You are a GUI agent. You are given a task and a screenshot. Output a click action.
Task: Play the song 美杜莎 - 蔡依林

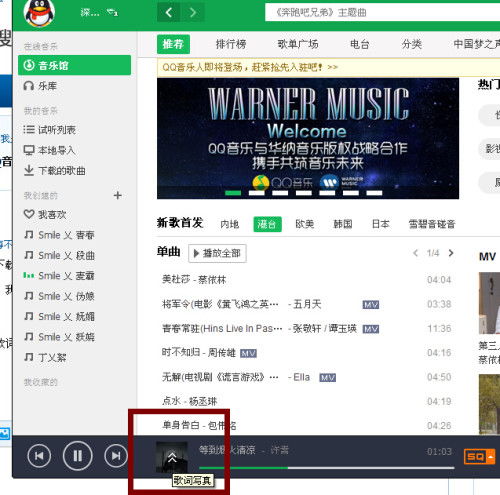point(194,279)
